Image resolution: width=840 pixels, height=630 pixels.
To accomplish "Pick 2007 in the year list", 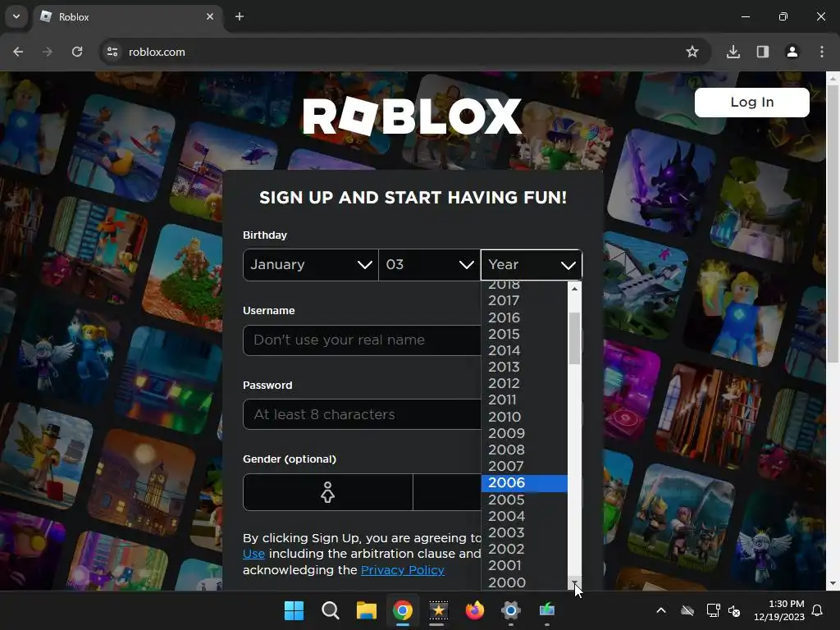I will point(524,467).
